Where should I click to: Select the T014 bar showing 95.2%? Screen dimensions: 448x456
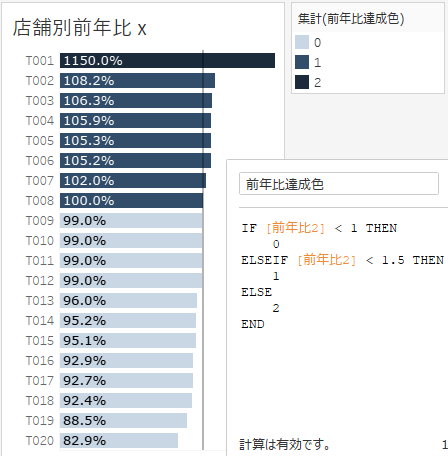(128, 321)
